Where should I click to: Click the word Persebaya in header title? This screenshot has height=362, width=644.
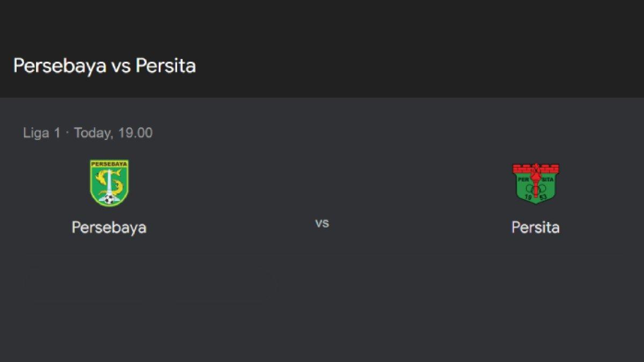point(60,66)
